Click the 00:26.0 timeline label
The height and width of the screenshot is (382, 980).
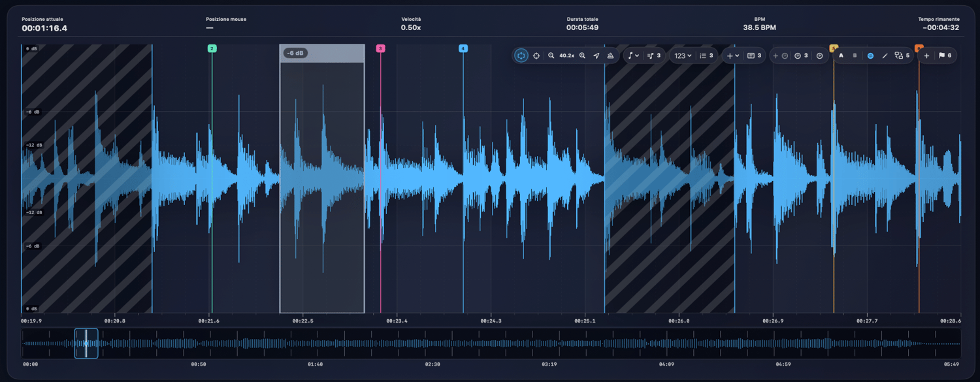679,321
